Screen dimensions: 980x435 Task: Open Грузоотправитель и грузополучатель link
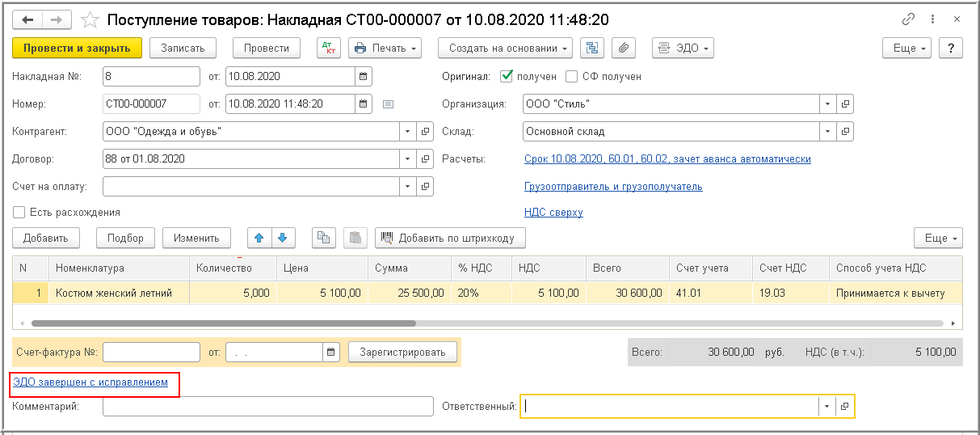(x=613, y=186)
